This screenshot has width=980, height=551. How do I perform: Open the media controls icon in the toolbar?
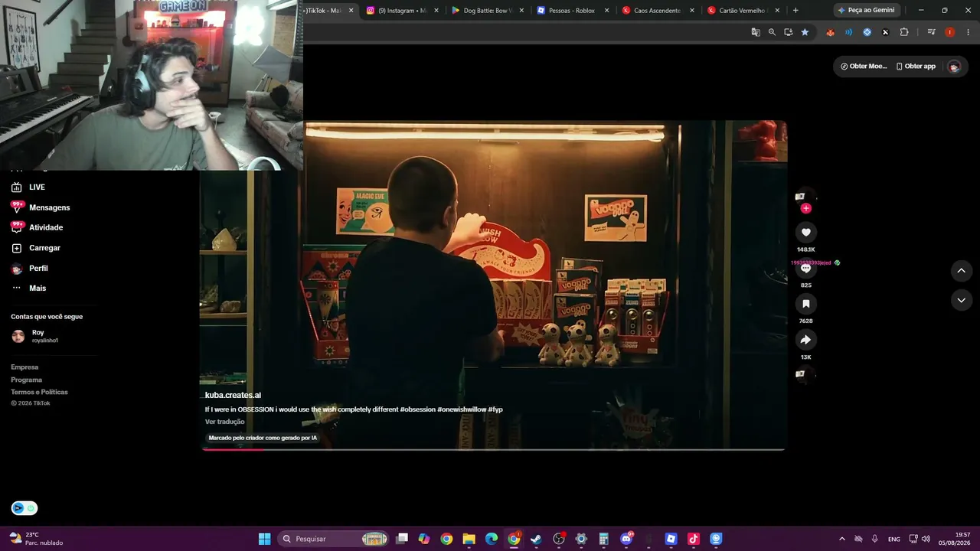(x=931, y=32)
